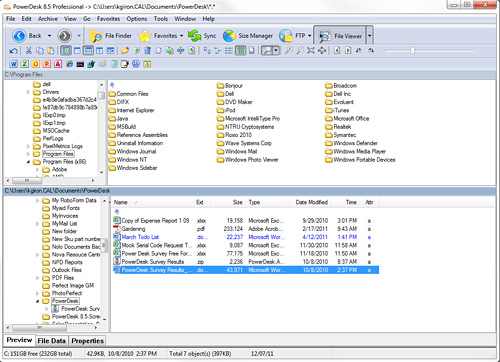The width and height of the screenshot is (500, 362).
Task: Launch the Size Manager
Action: click(x=248, y=36)
